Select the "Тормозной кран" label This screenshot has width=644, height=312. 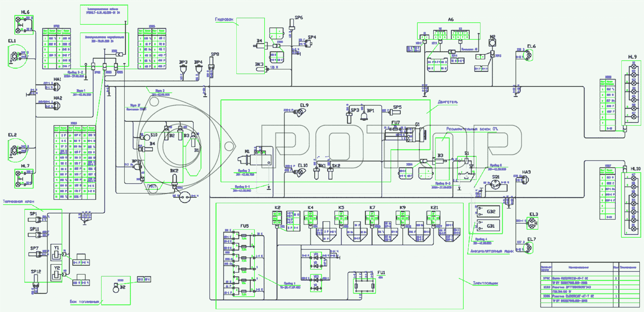tap(18, 201)
